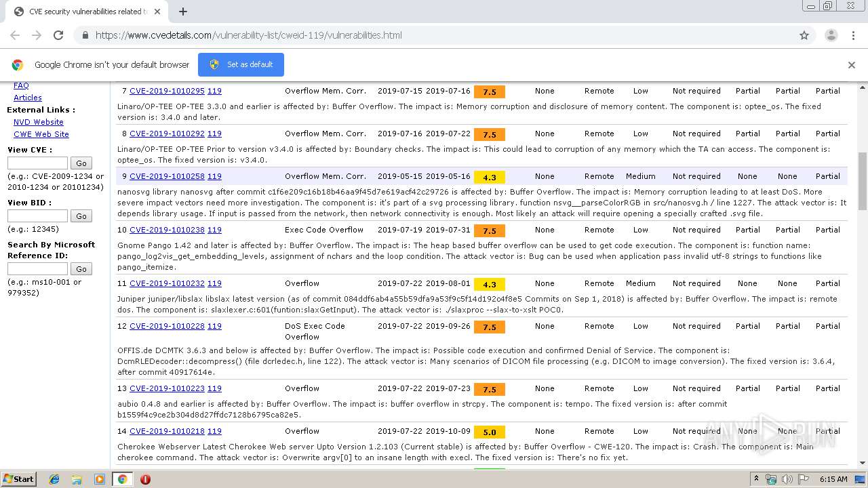Screen dimensions: 868x488
Task: Click the Google Chrome logo in notification bar
Action: pos(18,65)
